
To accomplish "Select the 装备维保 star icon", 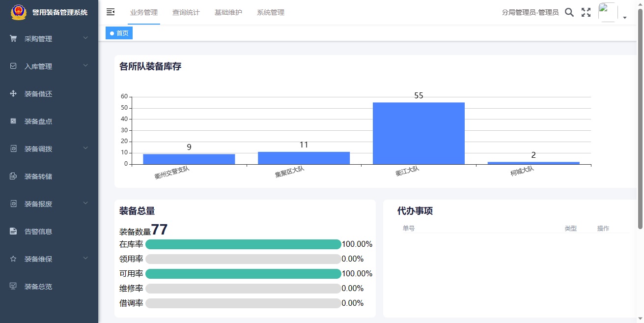I will point(13,259).
